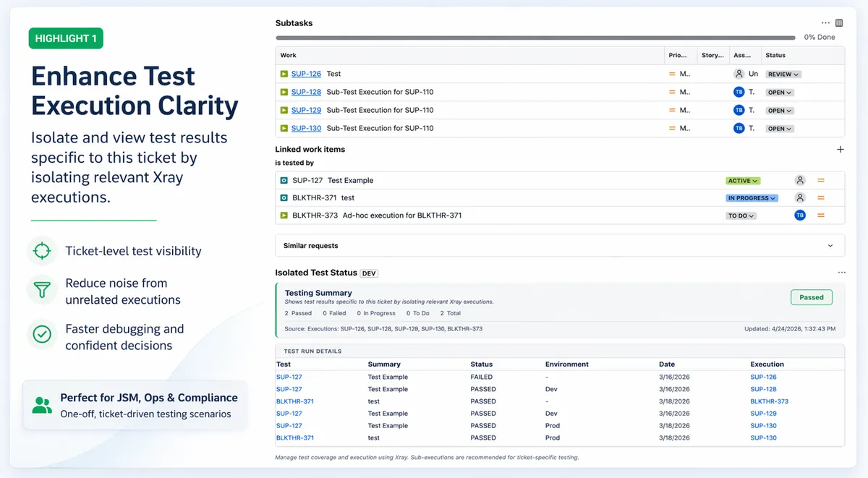Open the OPEN status dropdown for SUP-129

click(780, 111)
